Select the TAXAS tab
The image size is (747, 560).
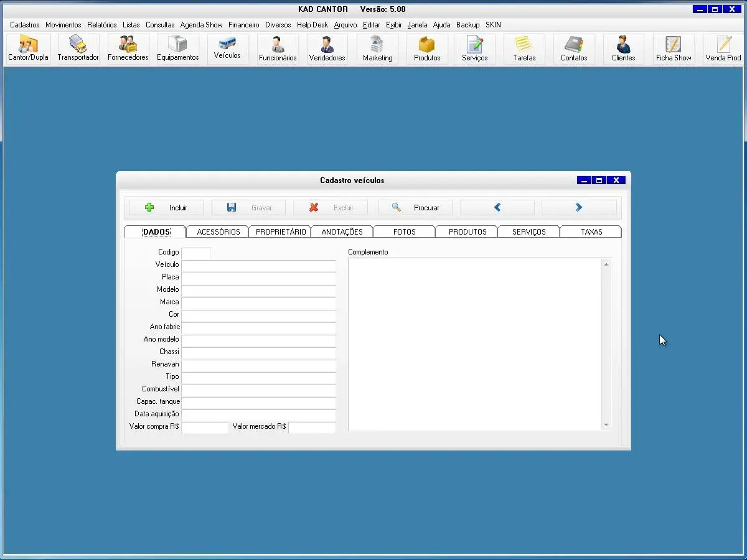click(x=591, y=232)
